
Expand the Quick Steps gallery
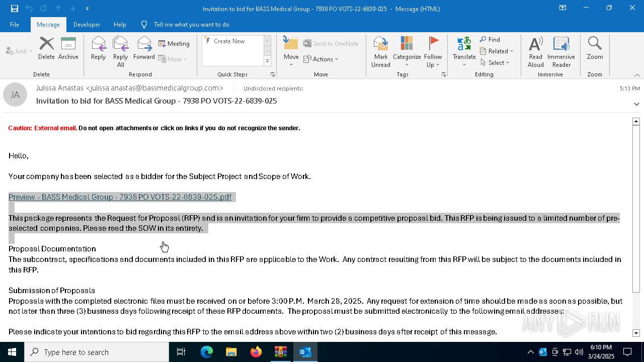(x=267, y=61)
